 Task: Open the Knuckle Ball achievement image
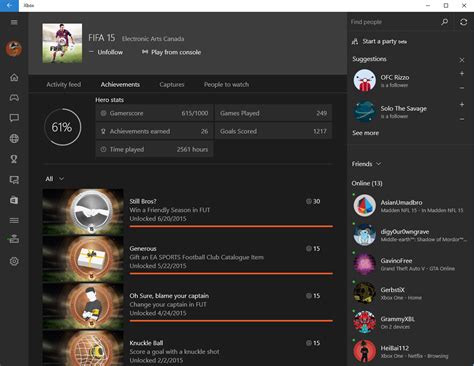(x=83, y=348)
